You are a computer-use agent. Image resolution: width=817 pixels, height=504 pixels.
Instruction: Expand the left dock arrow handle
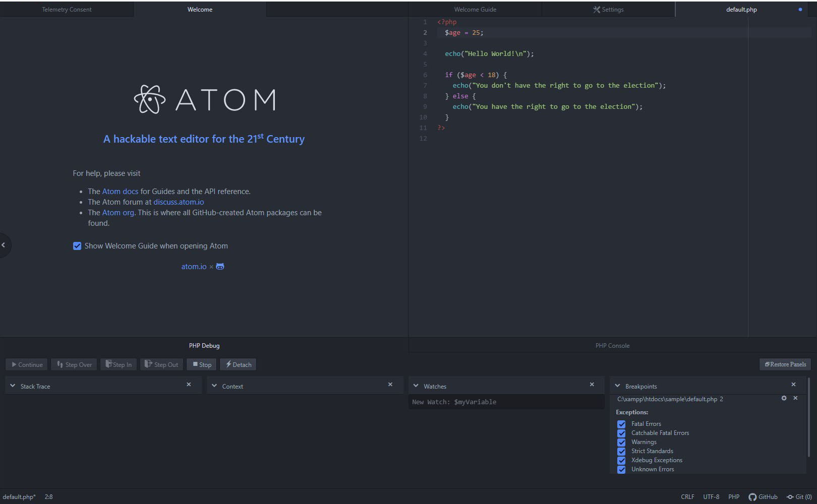pos(4,245)
